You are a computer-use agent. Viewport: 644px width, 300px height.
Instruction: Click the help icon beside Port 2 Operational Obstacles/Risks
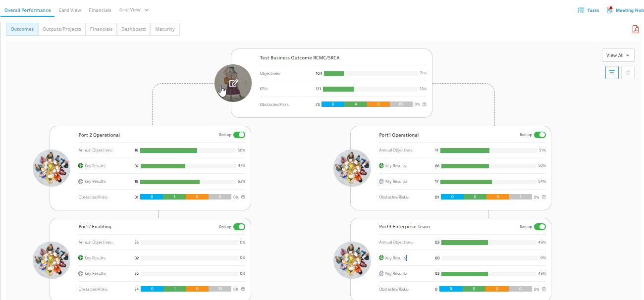[243, 197]
